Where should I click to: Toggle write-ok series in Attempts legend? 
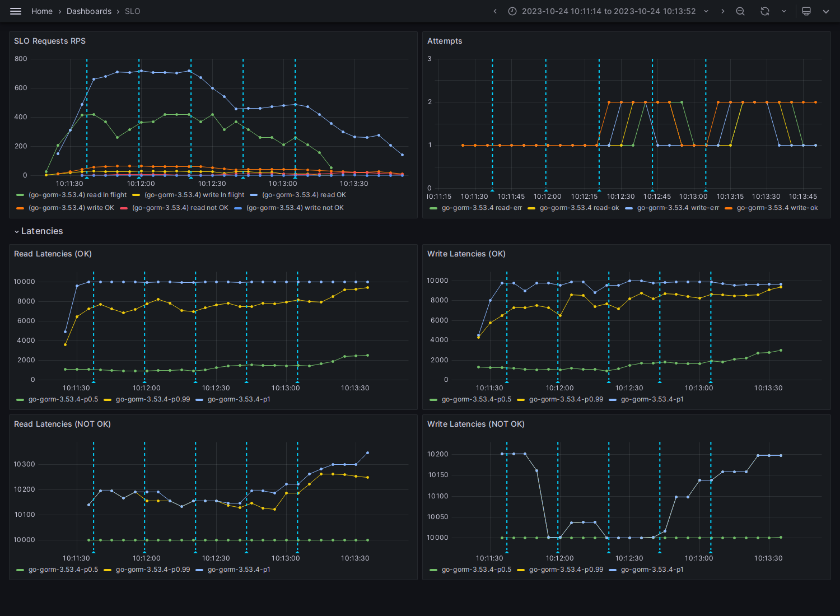[777, 208]
